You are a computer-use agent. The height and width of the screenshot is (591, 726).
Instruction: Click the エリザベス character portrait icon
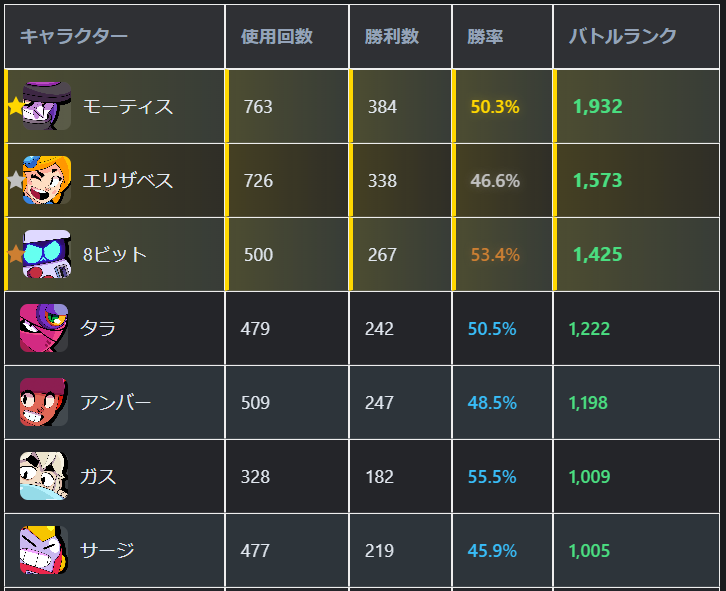[47, 180]
